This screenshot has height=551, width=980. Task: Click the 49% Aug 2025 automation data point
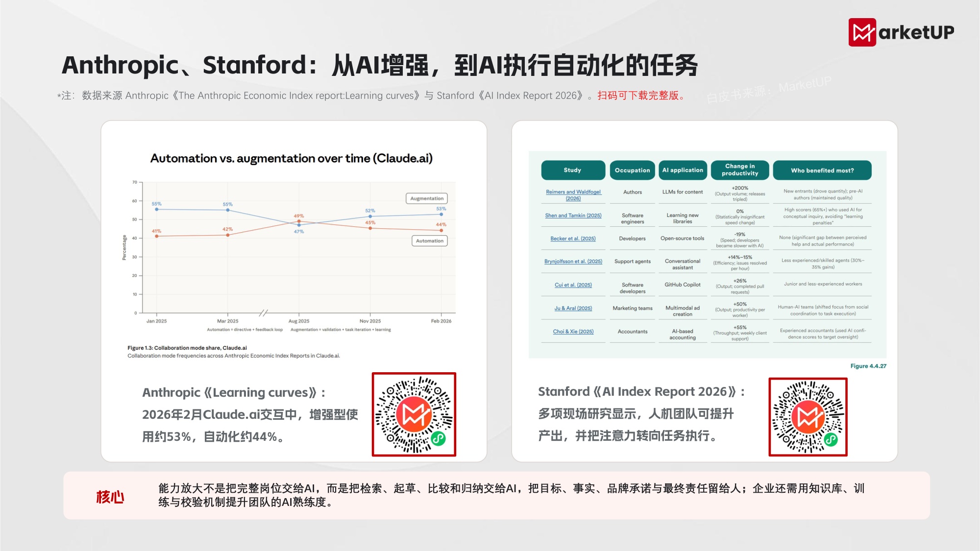coord(299,221)
